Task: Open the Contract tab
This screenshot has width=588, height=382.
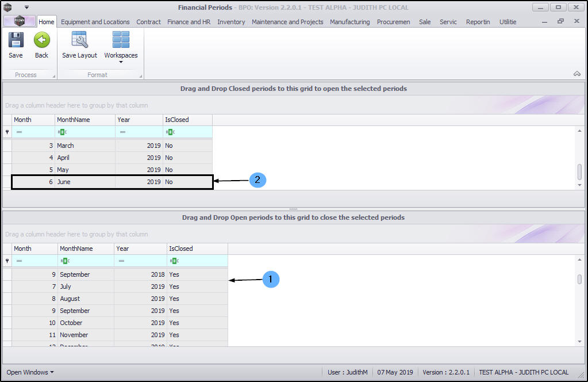Action: click(x=148, y=22)
